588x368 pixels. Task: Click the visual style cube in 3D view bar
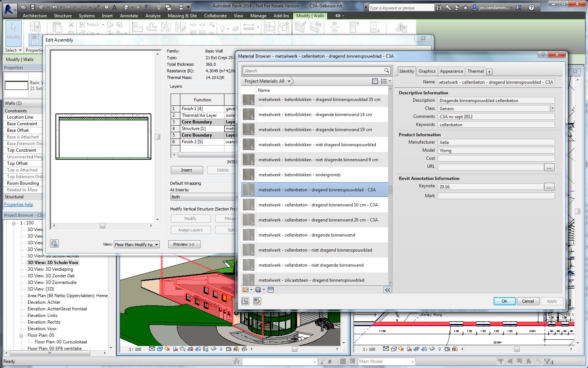click(x=160, y=349)
